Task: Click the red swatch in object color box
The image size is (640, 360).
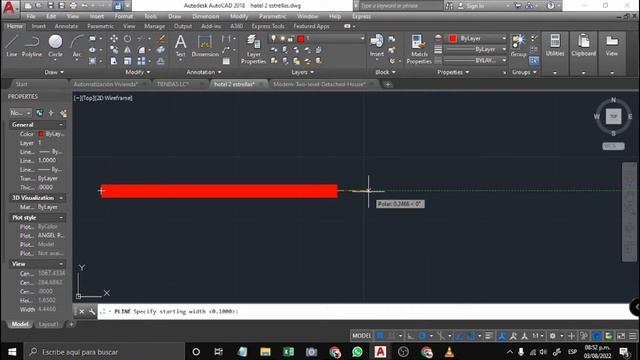Action: click(x=452, y=38)
